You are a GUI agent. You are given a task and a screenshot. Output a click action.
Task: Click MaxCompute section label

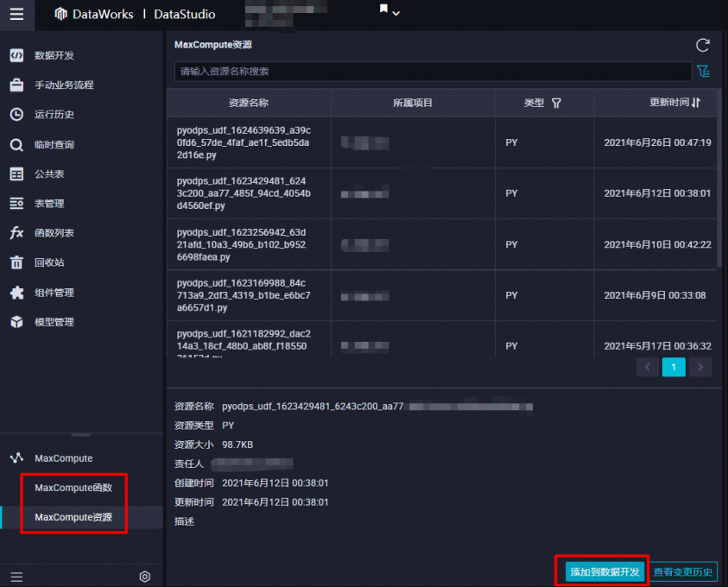pos(64,458)
